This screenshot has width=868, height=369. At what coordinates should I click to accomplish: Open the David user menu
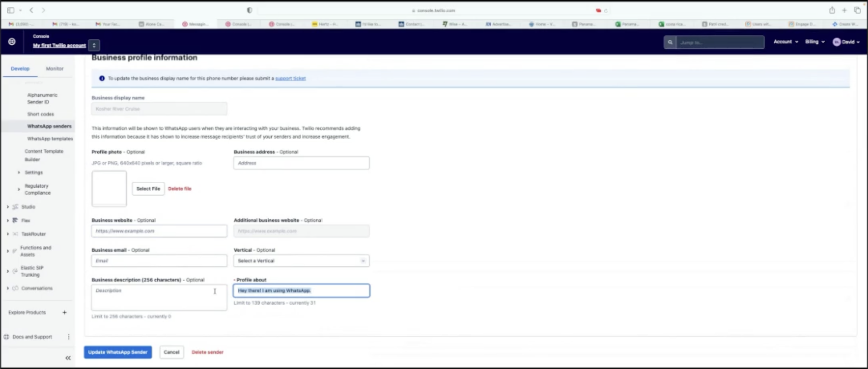[846, 42]
